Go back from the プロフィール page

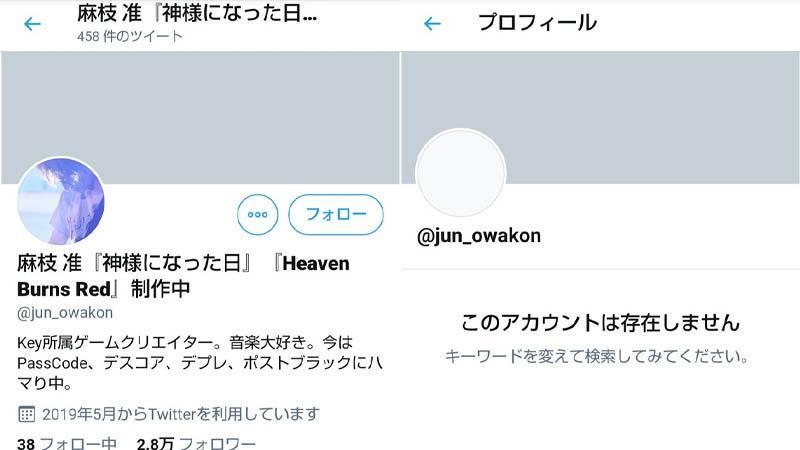[x=432, y=23]
